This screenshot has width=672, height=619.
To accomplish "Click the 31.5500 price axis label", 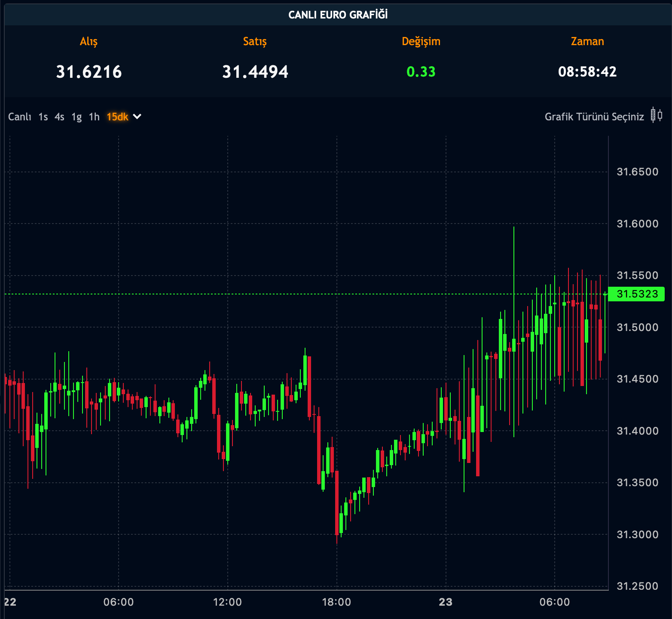I will [x=638, y=276].
